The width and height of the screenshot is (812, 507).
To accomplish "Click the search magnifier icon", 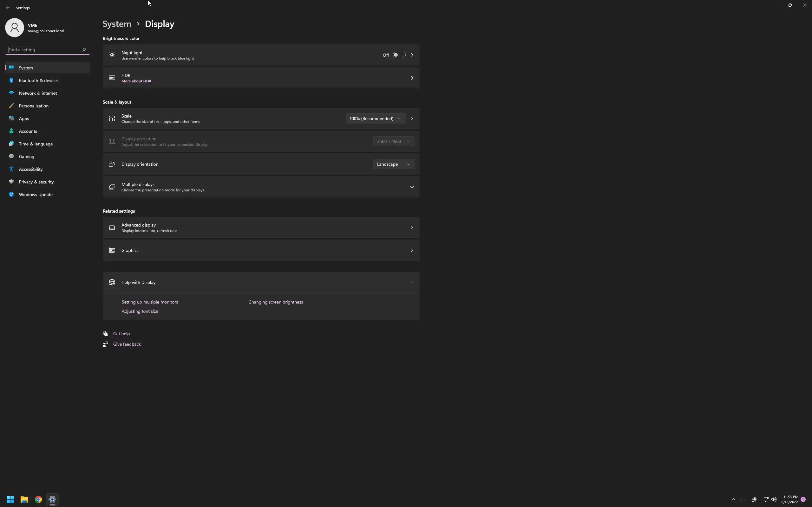I will 84,50.
